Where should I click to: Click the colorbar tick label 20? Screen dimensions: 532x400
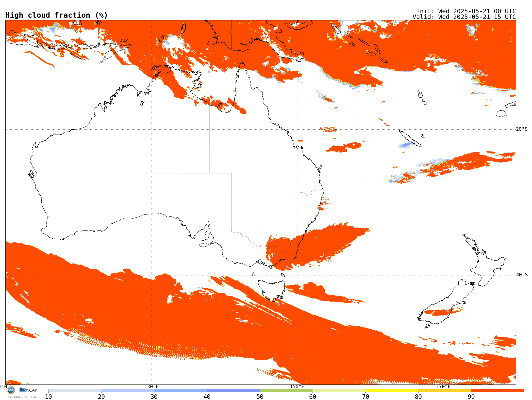point(101,397)
